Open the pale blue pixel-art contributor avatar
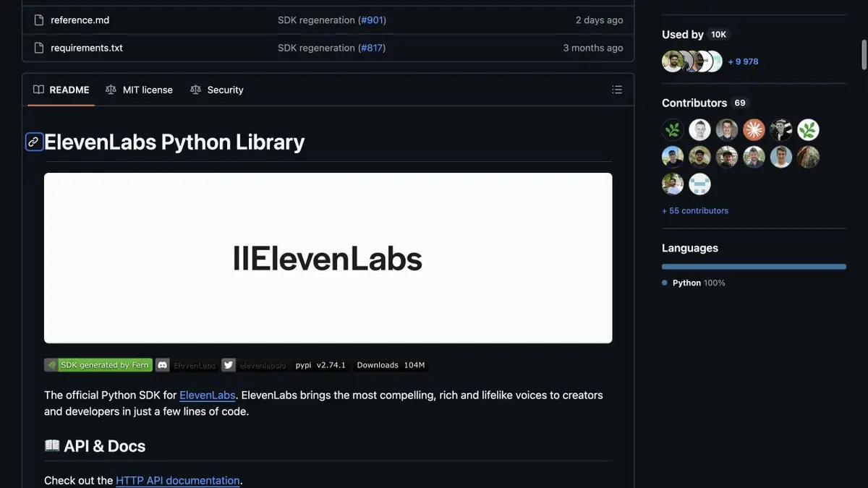 pos(699,184)
